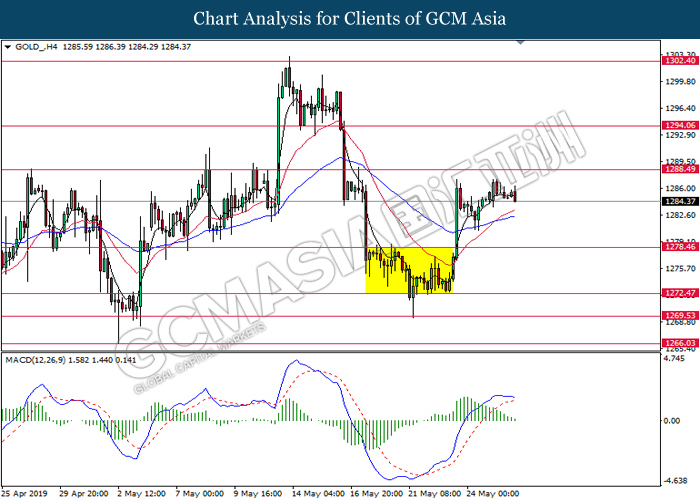Click the 21 May 08:00 time label
The width and height of the screenshot is (700, 500).
(x=434, y=493)
